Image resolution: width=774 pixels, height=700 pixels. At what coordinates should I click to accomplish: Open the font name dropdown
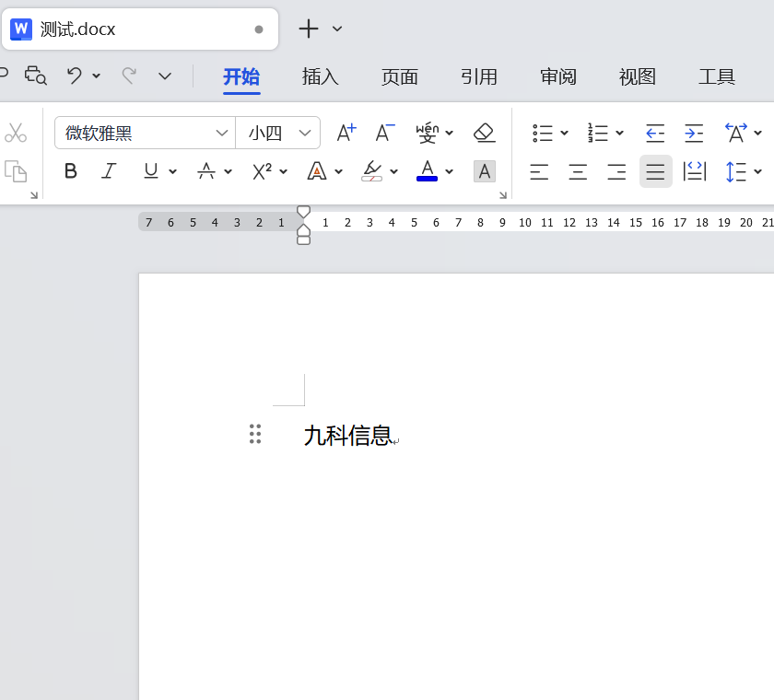[222, 133]
